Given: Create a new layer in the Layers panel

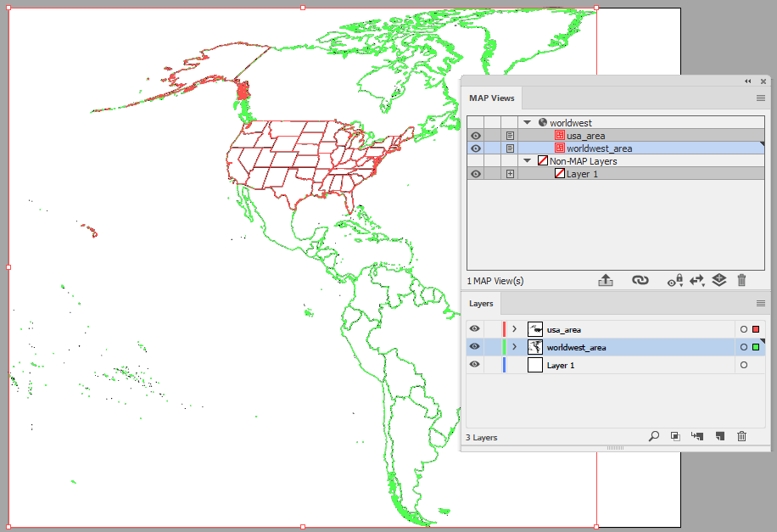Looking at the screenshot, I should click(719, 436).
